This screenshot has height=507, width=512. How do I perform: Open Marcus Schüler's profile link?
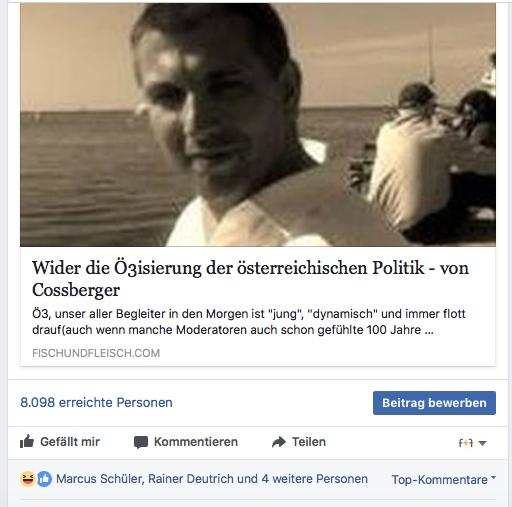click(100, 479)
